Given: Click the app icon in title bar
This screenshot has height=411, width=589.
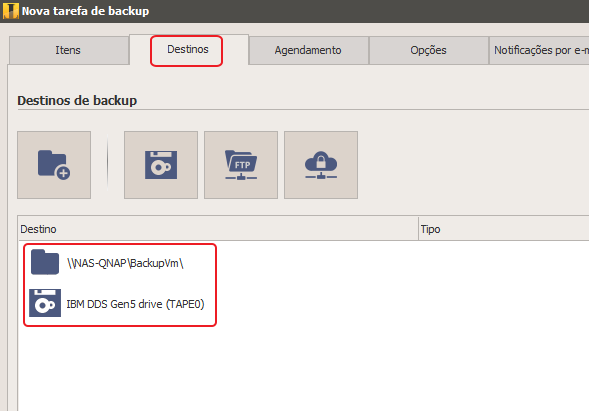Looking at the screenshot, I should [11, 11].
